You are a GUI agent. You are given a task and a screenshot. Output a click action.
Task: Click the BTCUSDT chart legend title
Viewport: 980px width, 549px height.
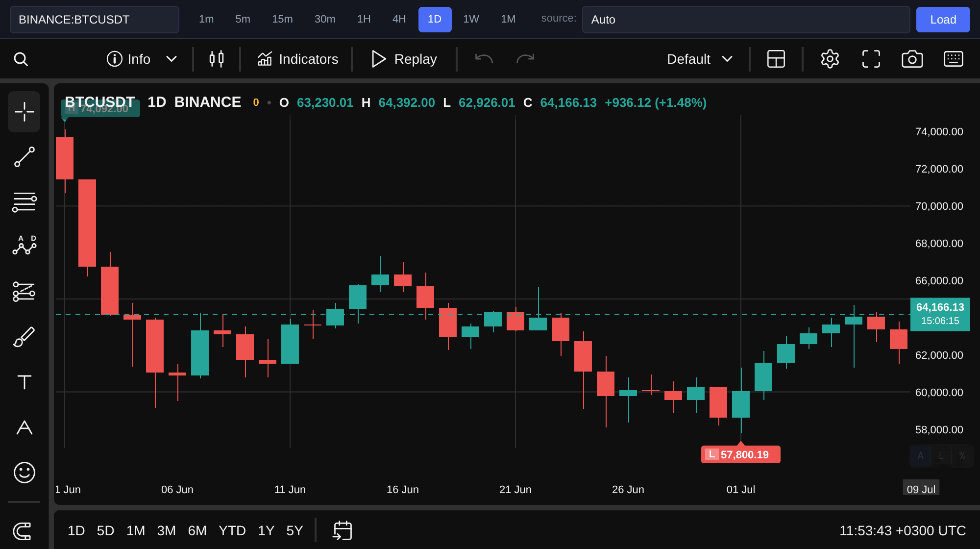tap(99, 102)
